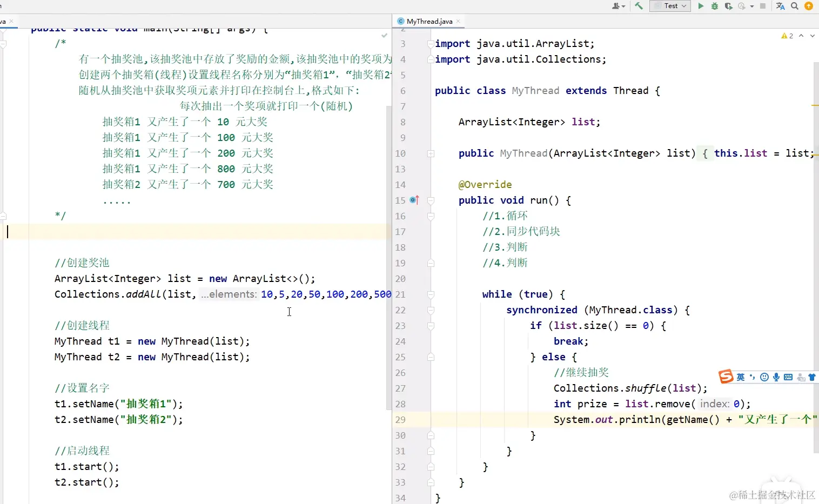Click 'ArrayList<Integer> list;' field on line 8
Screen dimensions: 819x504
(x=529, y=122)
